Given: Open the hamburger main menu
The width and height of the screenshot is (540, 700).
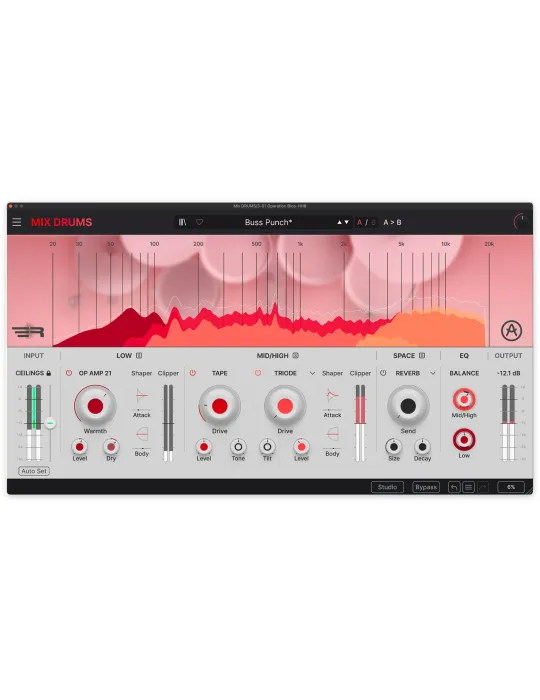Looking at the screenshot, I should [17, 222].
